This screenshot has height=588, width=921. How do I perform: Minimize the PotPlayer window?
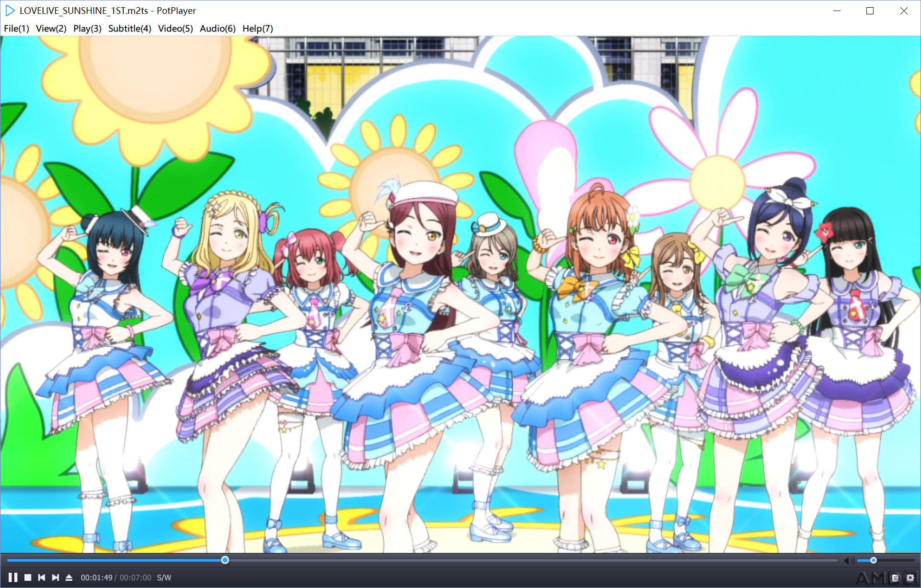point(837,11)
